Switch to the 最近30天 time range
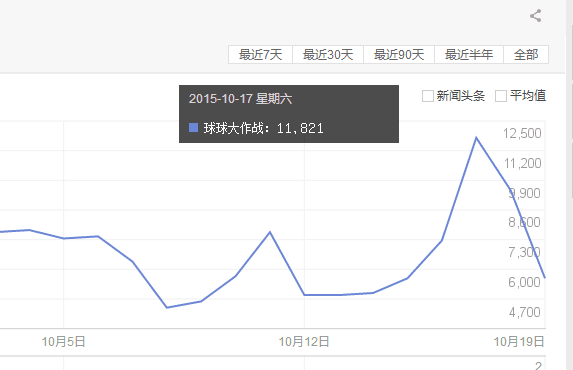 [328, 55]
